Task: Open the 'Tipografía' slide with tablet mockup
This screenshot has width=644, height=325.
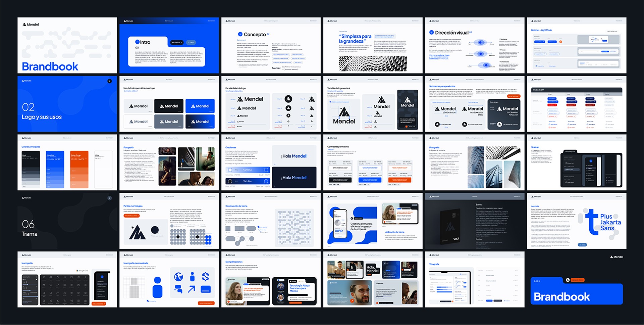Action: click(x=475, y=279)
